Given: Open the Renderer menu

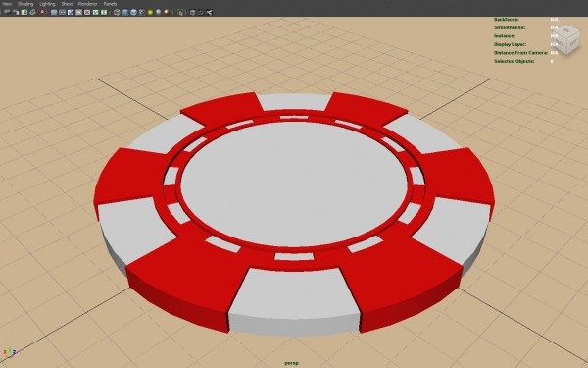Looking at the screenshot, I should pyautogui.click(x=87, y=4).
